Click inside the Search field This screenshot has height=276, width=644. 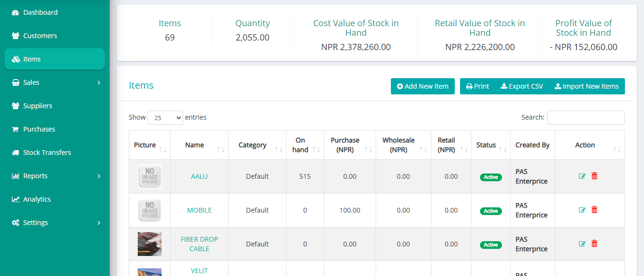click(586, 117)
